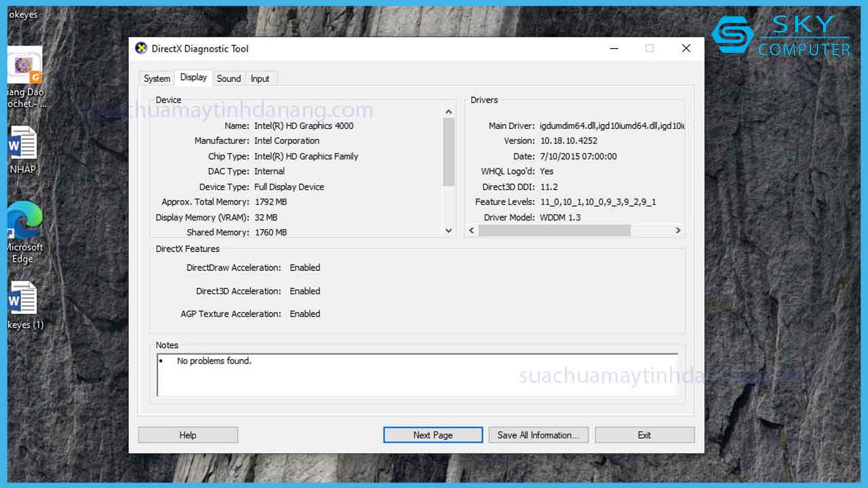Image resolution: width=868 pixels, height=488 pixels.
Task: Click inside the Notes text box
Action: 417,375
